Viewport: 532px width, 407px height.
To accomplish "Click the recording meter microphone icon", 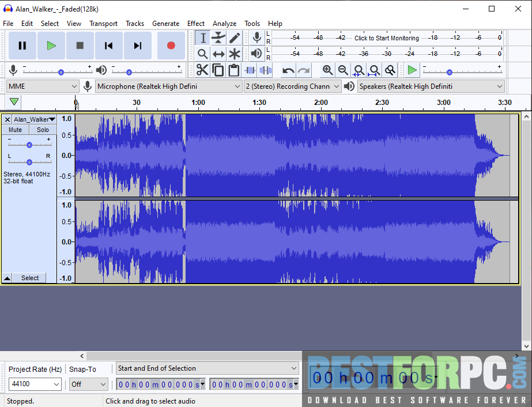I will (257, 37).
